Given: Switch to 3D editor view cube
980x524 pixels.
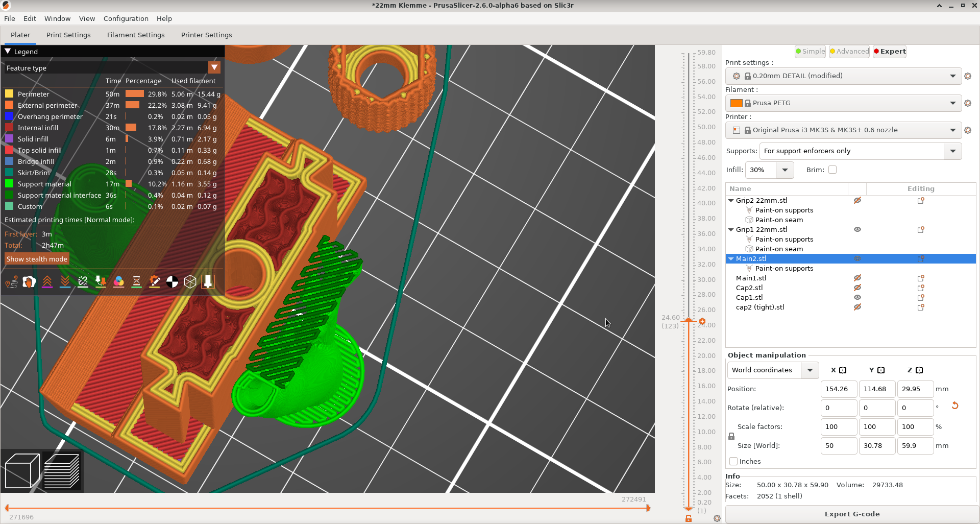Looking at the screenshot, I should click(22, 471).
